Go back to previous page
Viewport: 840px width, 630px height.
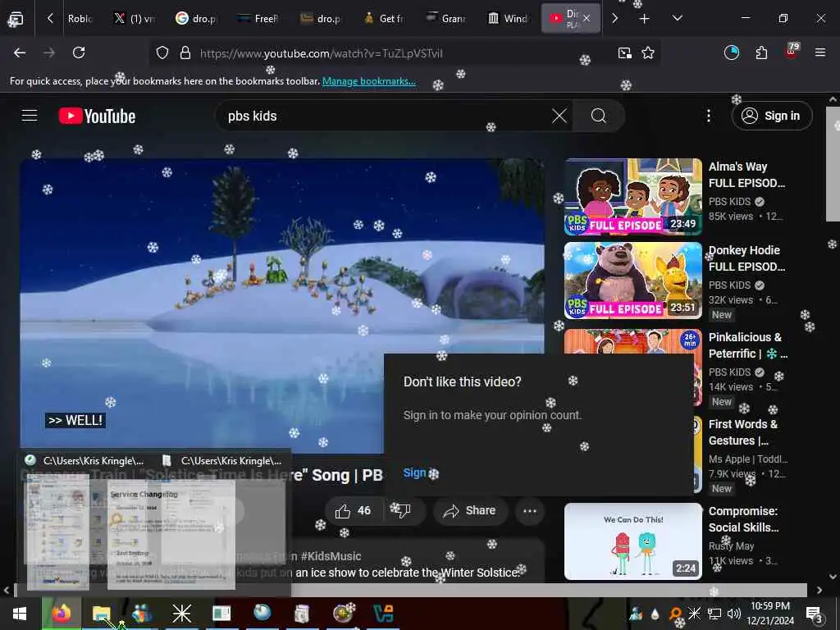pyautogui.click(x=20, y=53)
